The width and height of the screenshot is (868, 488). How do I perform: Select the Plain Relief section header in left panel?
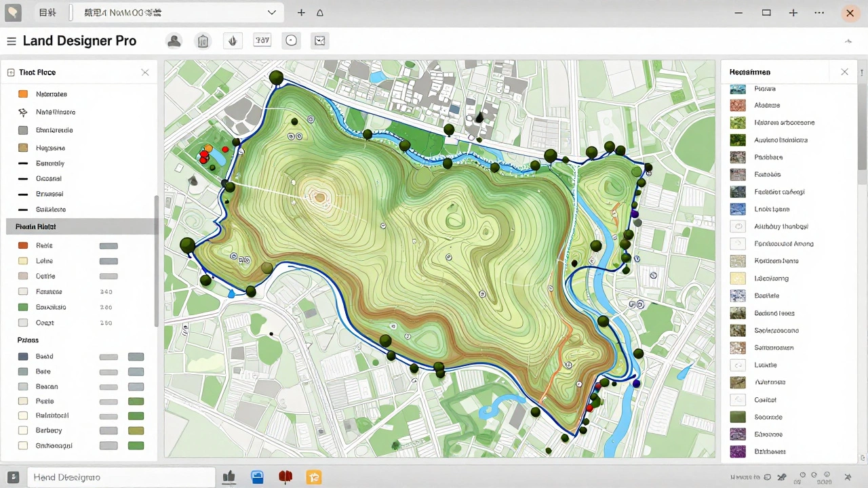tap(35, 226)
